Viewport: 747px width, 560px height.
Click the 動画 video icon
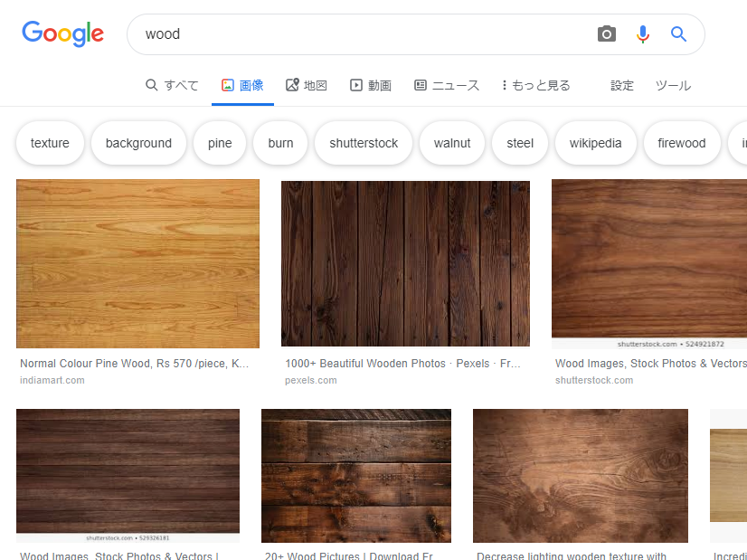pos(356,84)
